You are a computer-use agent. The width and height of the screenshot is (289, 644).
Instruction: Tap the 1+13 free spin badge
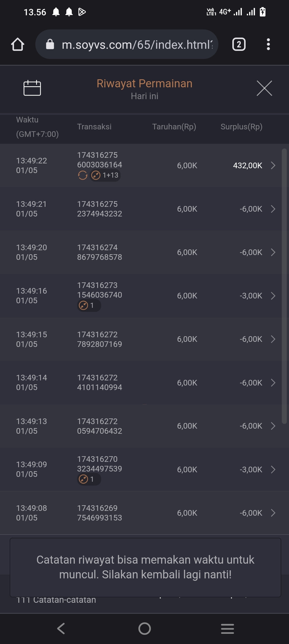point(105,175)
